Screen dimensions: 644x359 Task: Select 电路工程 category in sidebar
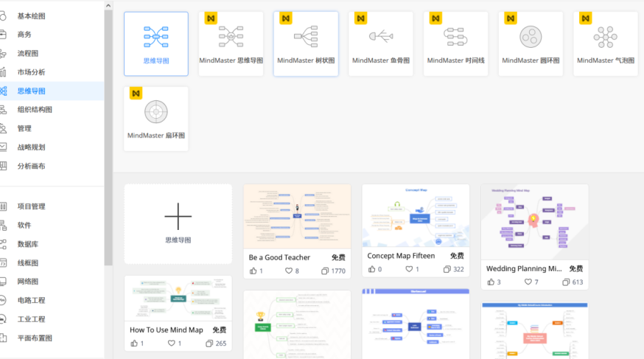pos(52,300)
